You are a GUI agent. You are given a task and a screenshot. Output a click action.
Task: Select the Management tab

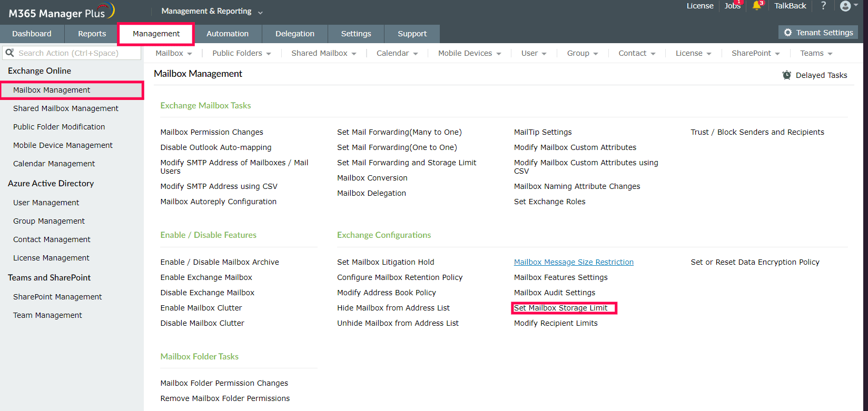click(x=156, y=34)
